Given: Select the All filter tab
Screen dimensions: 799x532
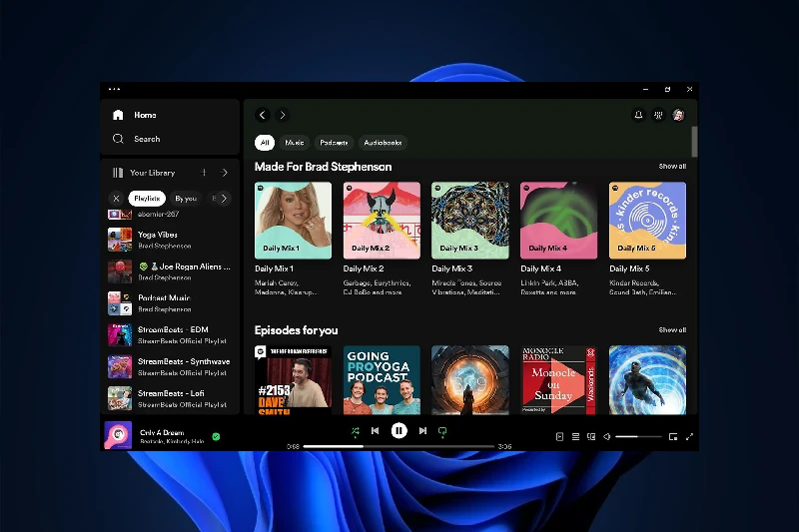Looking at the screenshot, I should [x=265, y=143].
